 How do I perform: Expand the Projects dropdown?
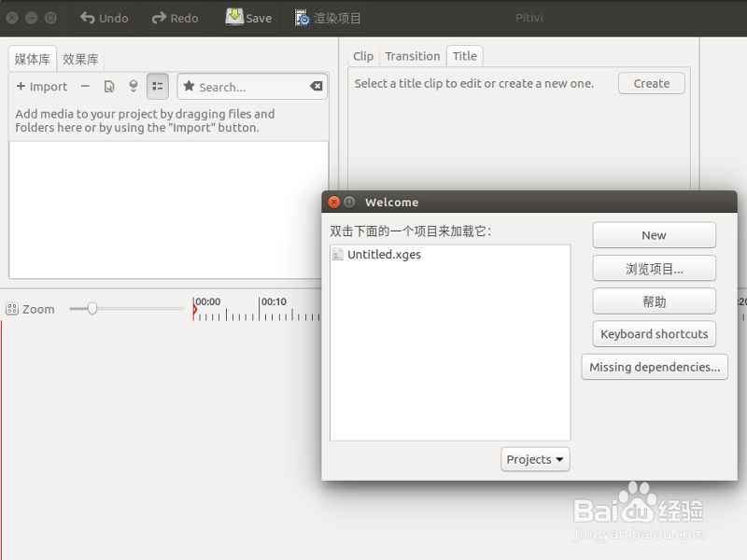pyautogui.click(x=535, y=459)
